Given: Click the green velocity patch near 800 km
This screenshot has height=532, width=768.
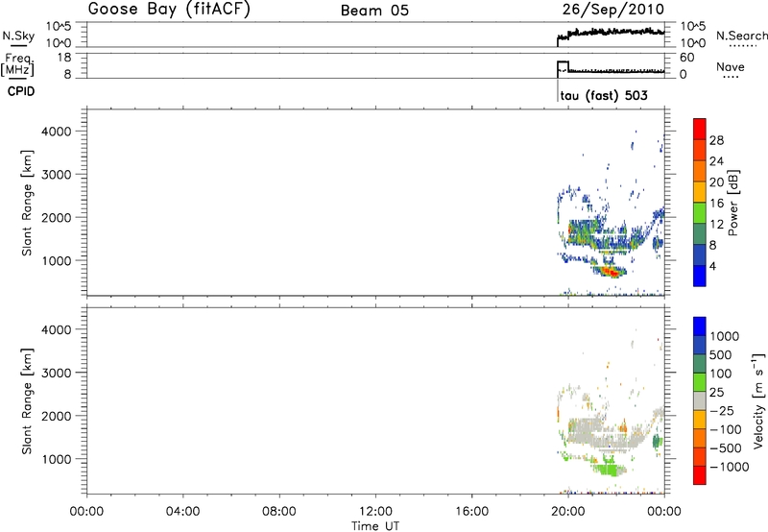Looking at the screenshot, I should tap(609, 469).
